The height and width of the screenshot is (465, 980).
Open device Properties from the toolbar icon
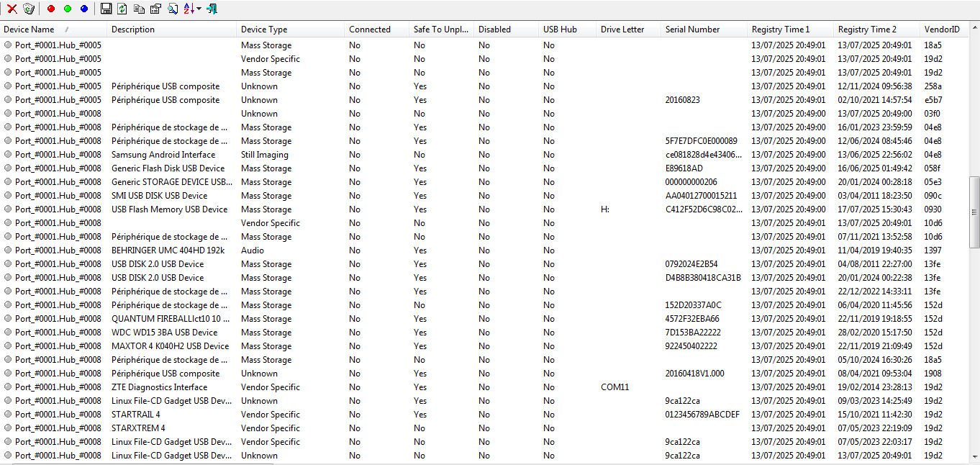[156, 9]
